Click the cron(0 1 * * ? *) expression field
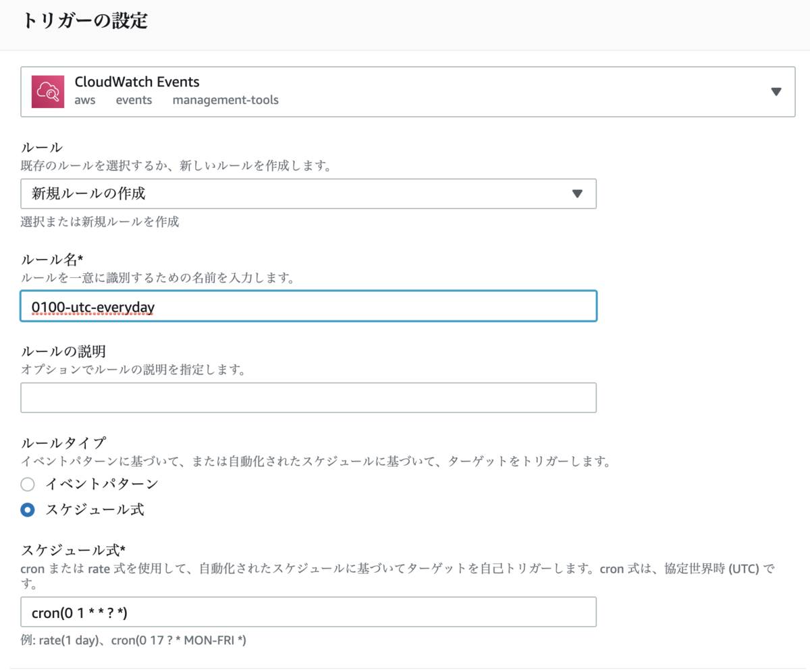 [308, 613]
